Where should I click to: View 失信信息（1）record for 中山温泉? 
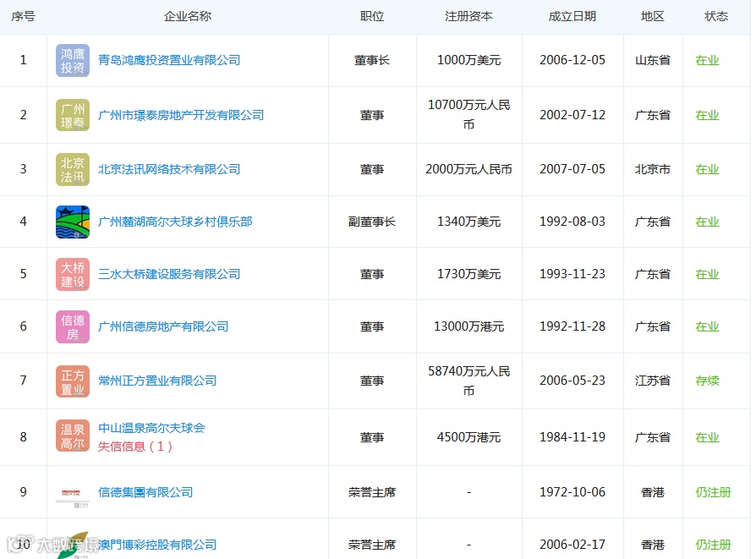coord(135,447)
